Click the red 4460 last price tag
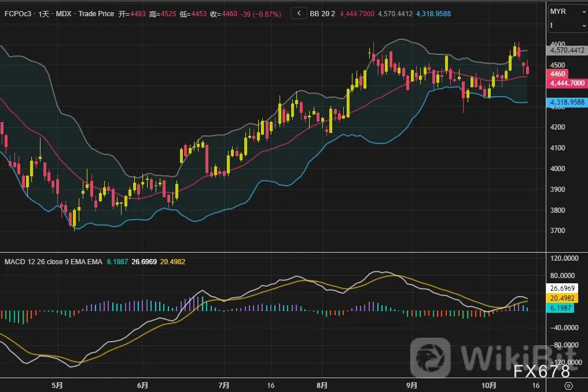 tap(558, 74)
